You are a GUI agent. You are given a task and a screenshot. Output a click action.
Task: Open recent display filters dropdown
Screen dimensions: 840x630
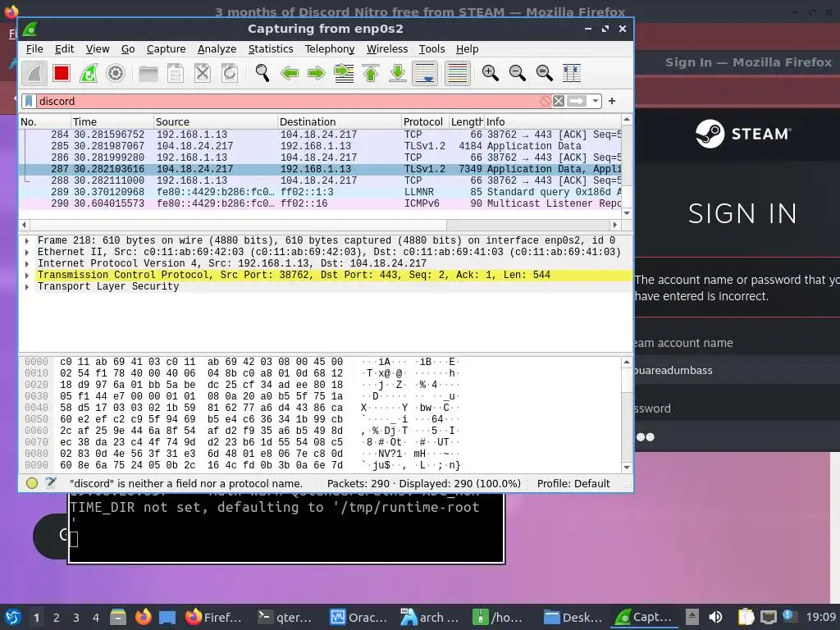[x=596, y=101]
